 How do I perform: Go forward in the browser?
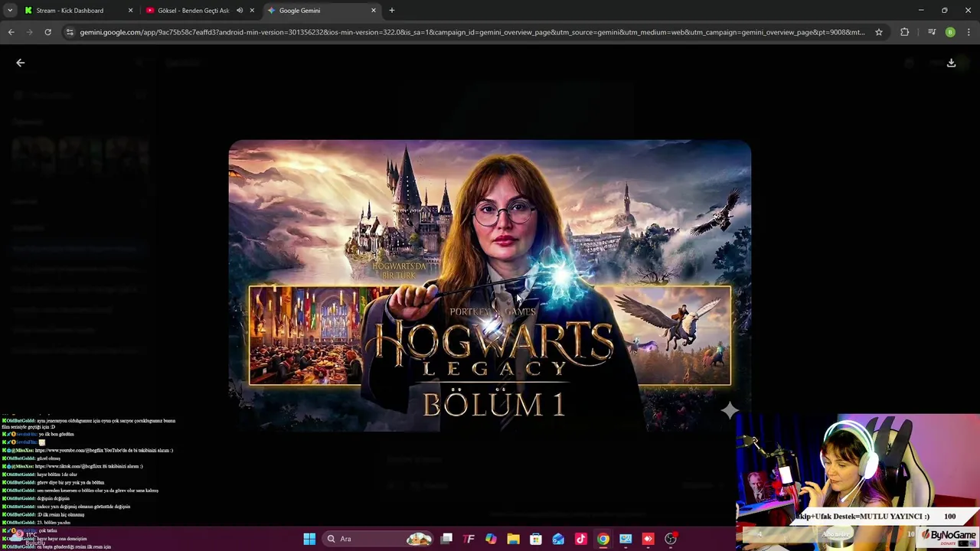coord(29,32)
